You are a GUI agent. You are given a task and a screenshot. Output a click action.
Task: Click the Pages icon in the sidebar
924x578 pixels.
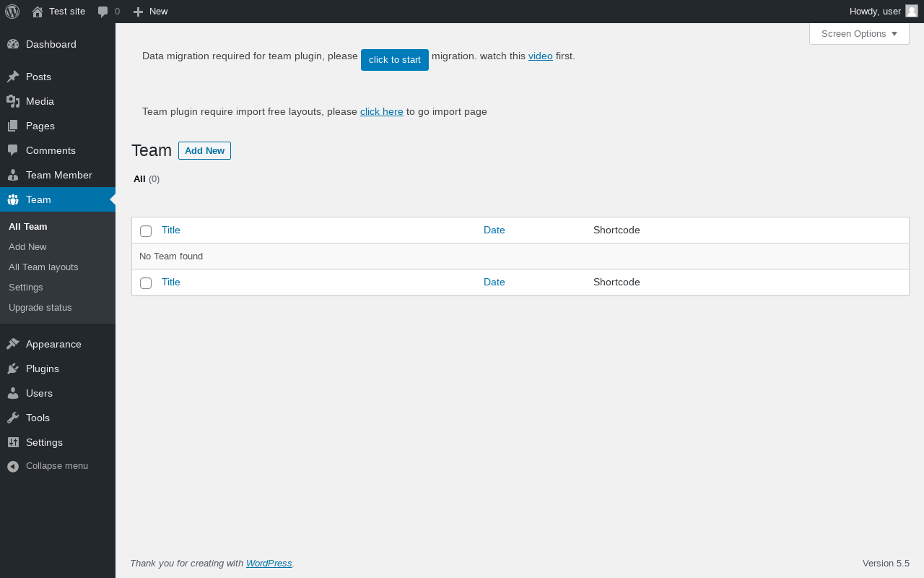13,126
